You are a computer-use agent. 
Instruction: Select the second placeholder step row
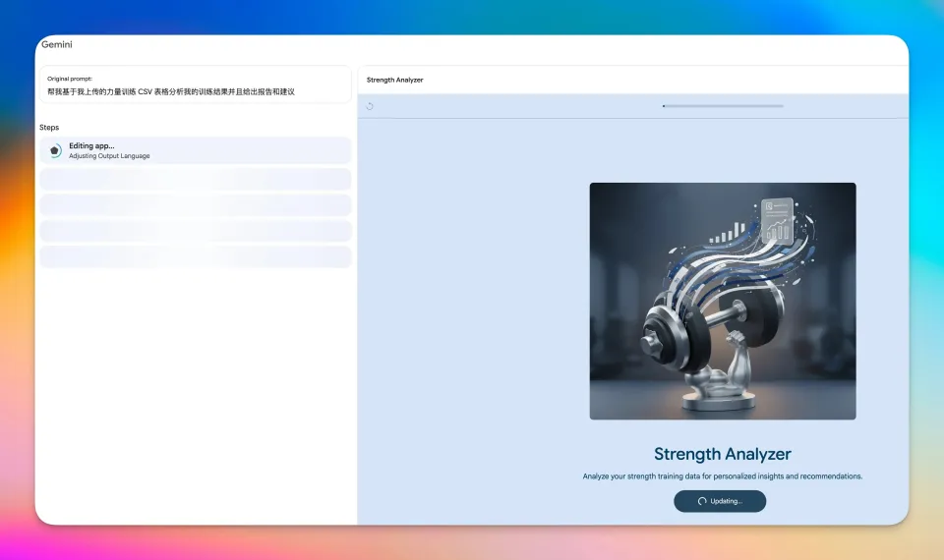tap(195, 204)
